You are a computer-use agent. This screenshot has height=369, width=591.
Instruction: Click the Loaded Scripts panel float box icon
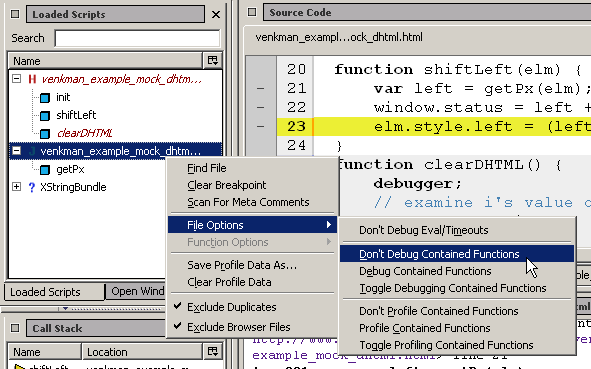pos(15,14)
